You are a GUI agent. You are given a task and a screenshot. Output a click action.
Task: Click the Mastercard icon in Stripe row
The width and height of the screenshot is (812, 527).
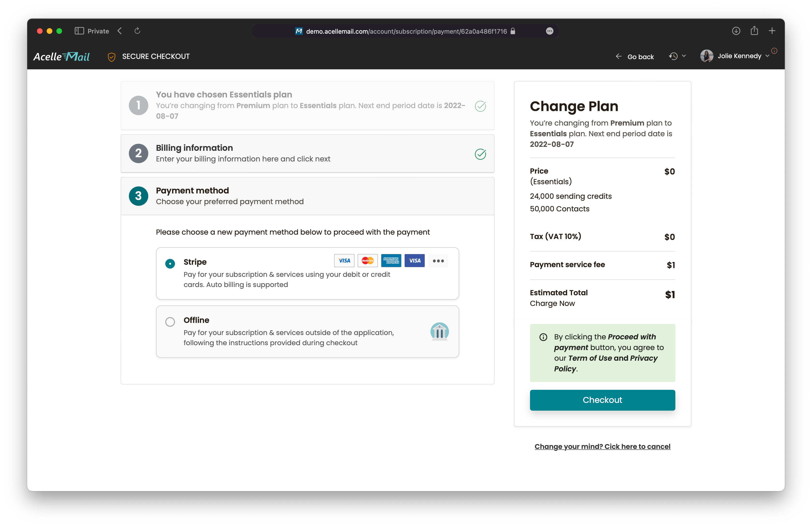(x=367, y=260)
